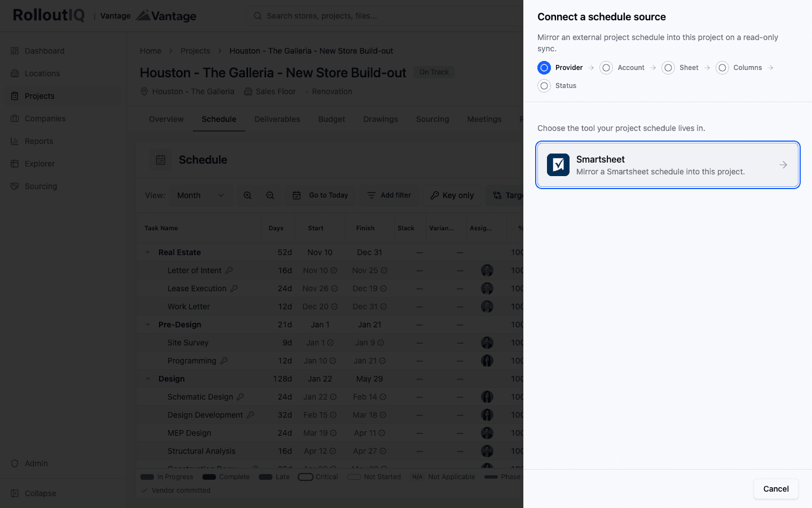Image resolution: width=812 pixels, height=508 pixels.
Task: Click the In Progress legend swatch
Action: click(147, 477)
